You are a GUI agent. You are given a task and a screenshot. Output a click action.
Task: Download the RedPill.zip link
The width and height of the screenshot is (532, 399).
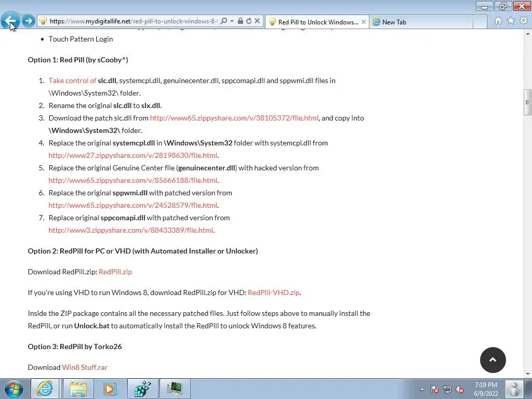[x=115, y=272]
